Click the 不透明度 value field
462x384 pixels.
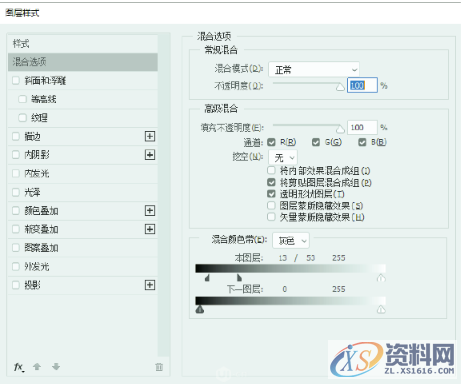[x=362, y=85]
